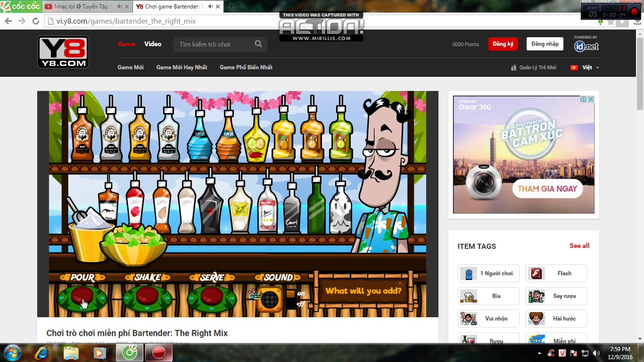Open Internet Explorer from the taskbar

[x=42, y=353]
